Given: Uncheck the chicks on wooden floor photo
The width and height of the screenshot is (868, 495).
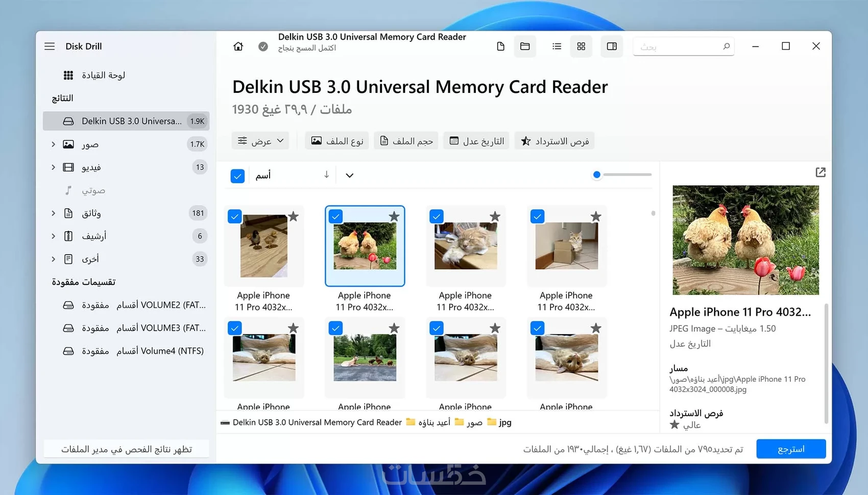Looking at the screenshot, I should click(235, 216).
